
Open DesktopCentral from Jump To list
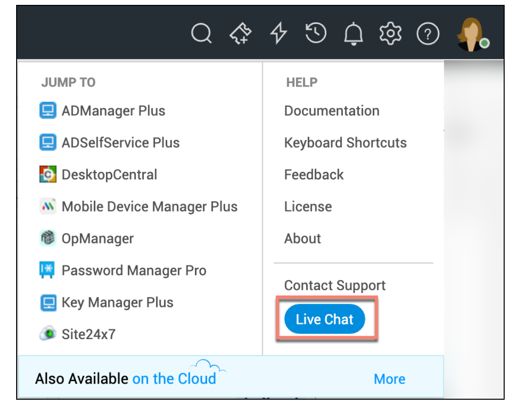(x=109, y=175)
